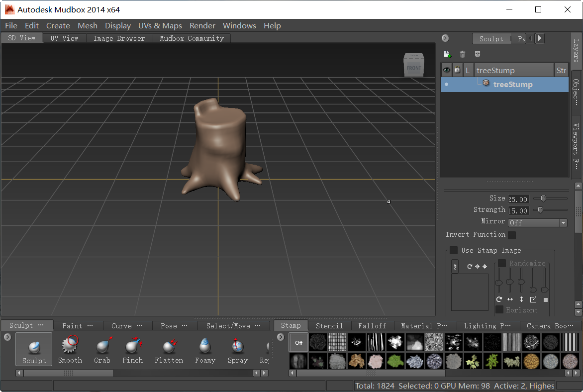The height and width of the screenshot is (392, 583).
Task: Choose the grid pattern stamp thumbnail
Action: click(337, 343)
